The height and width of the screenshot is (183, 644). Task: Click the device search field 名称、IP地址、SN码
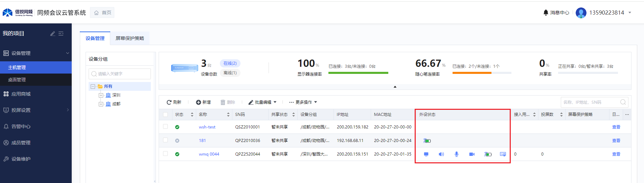pyautogui.click(x=590, y=102)
